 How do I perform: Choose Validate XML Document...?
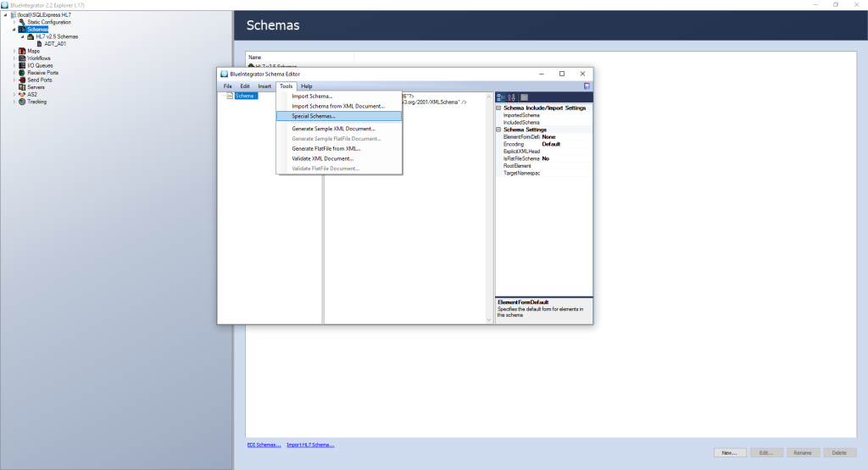tap(339, 158)
